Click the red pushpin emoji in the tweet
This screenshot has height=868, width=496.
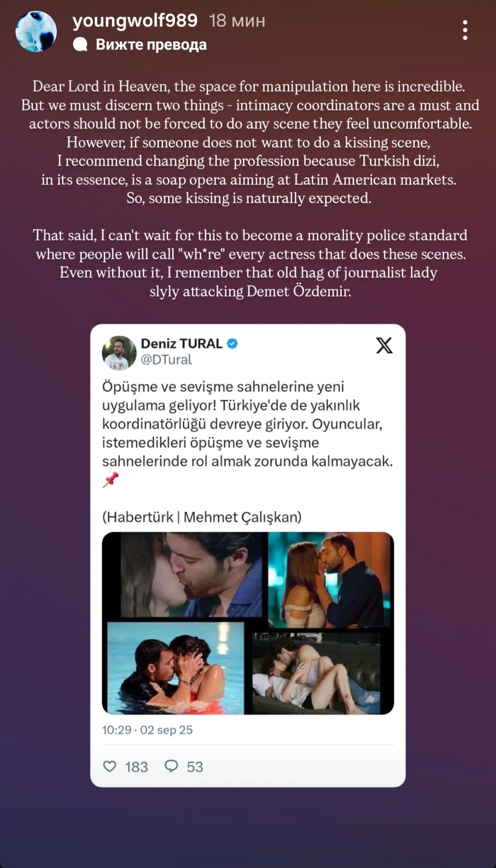point(111,480)
